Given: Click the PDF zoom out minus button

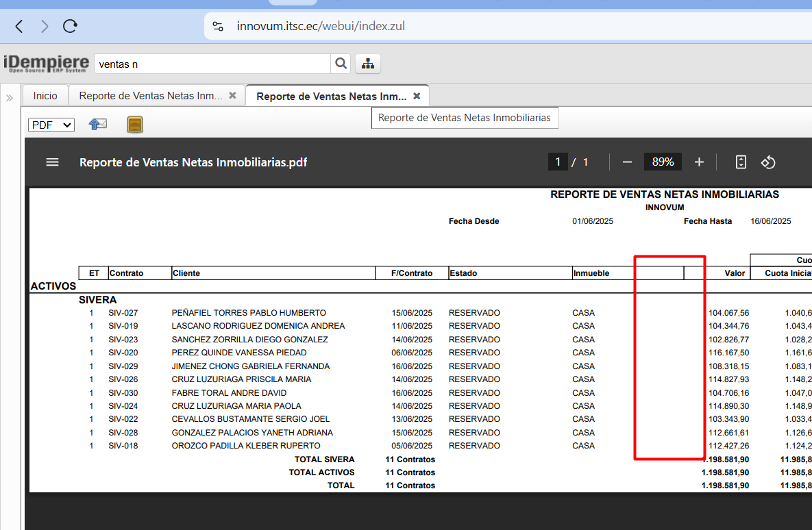Looking at the screenshot, I should [x=627, y=162].
